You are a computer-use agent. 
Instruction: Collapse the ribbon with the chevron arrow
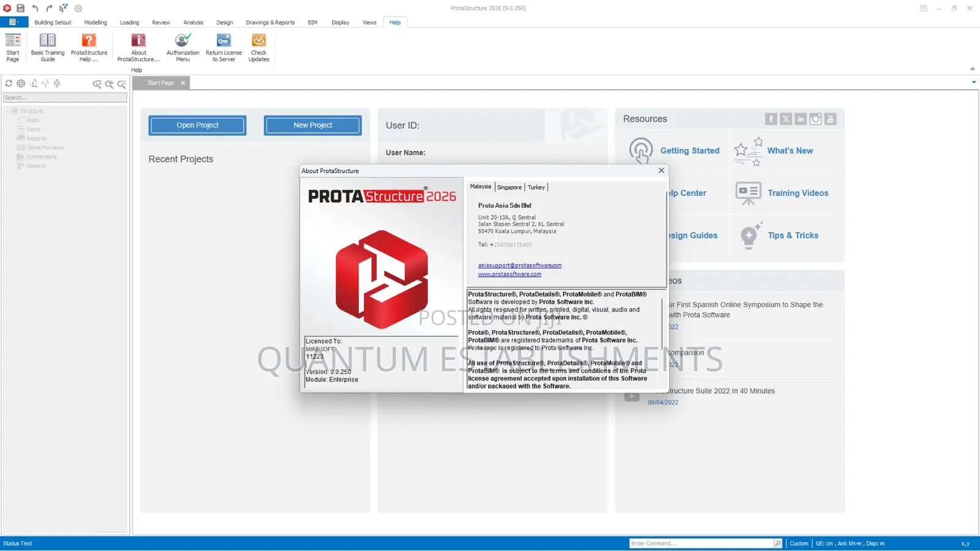[972, 69]
